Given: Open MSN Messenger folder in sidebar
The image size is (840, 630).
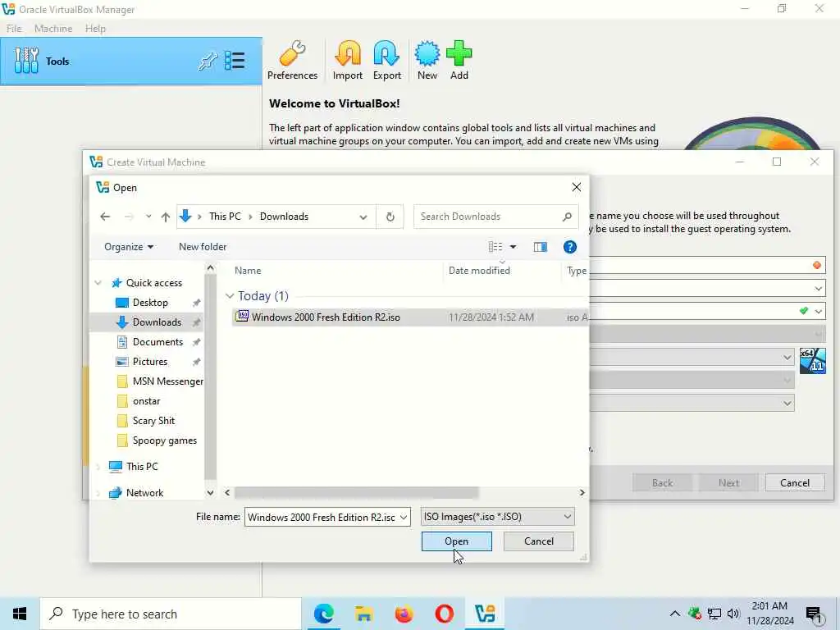Looking at the screenshot, I should coord(167,381).
